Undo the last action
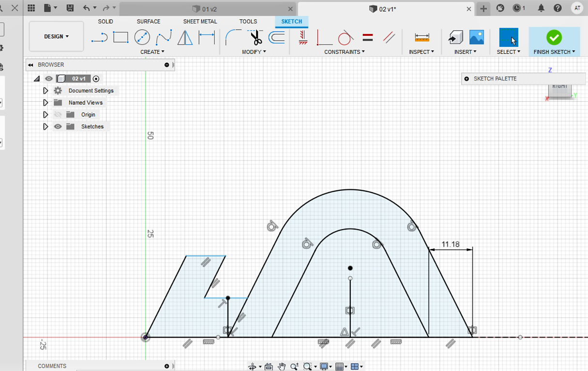Screen dimensions: 588x371 87,8
